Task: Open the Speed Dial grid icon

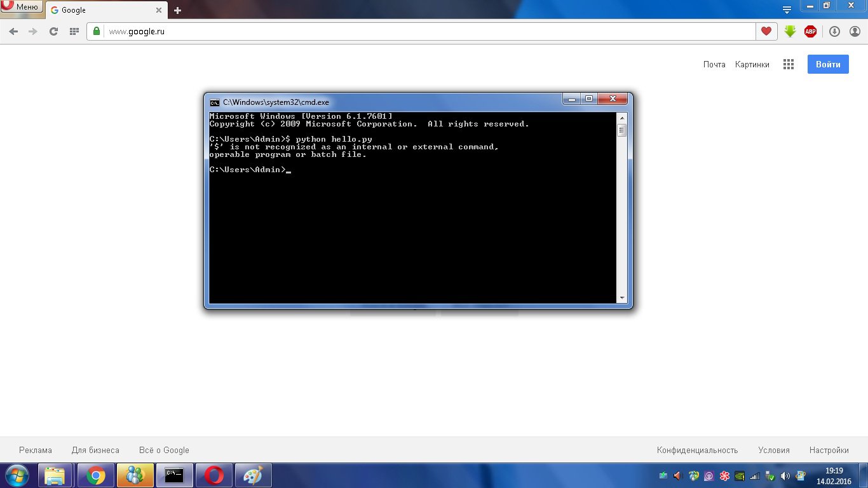Action: 74,31
